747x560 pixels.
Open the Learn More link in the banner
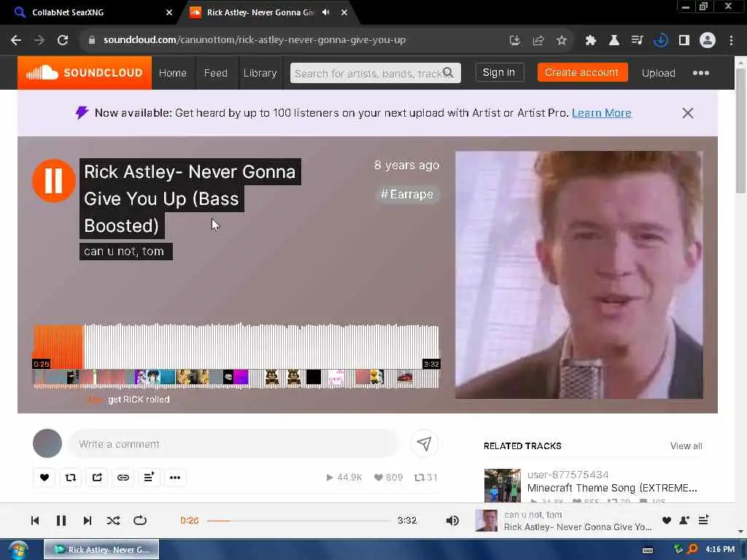(602, 113)
